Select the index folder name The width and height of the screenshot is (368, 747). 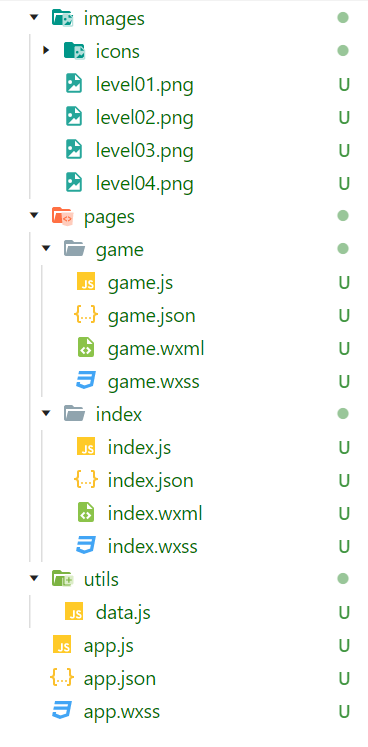click(119, 414)
